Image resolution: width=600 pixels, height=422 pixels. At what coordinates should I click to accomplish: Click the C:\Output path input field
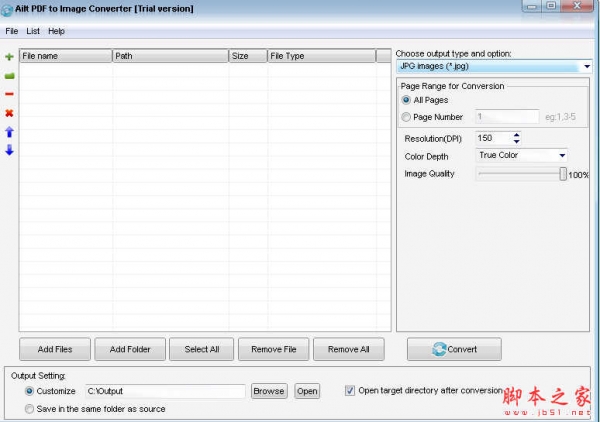[165, 391]
